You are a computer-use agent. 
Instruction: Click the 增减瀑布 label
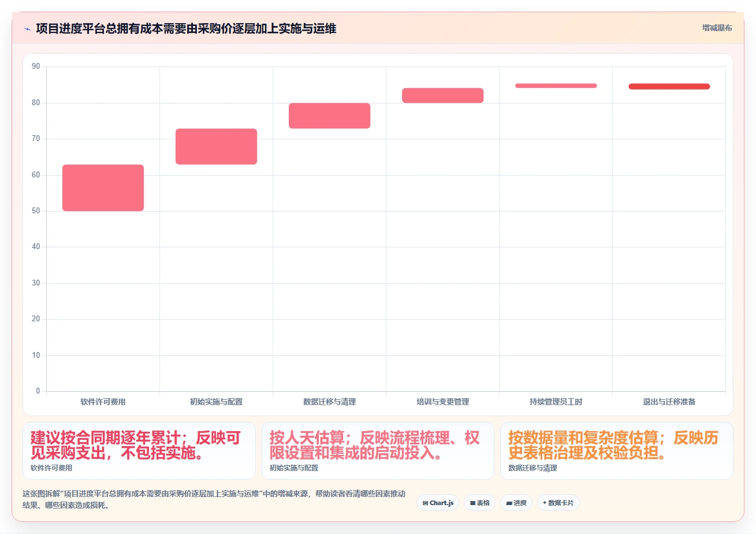click(717, 28)
